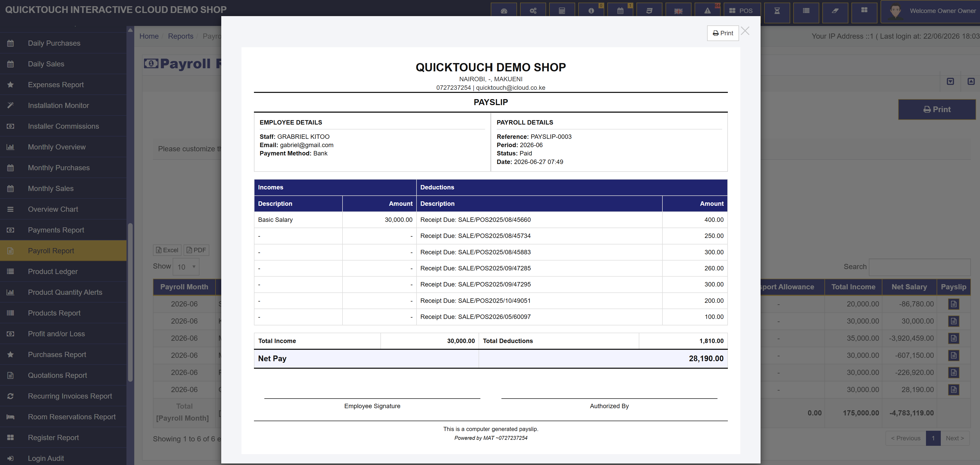Viewport: 980px width, 465px height.
Task: Open Monthly Sales in sidebar
Action: click(x=63, y=189)
